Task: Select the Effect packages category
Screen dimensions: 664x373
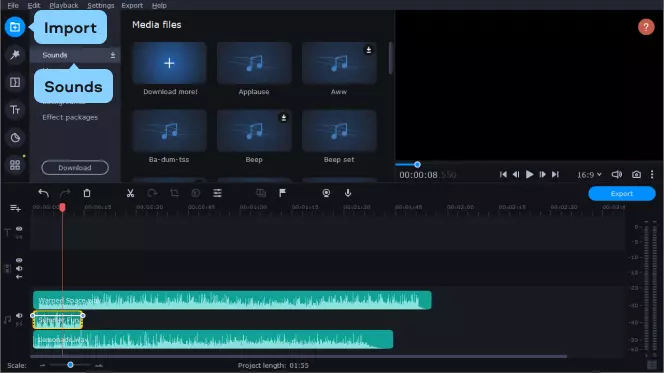Action: pos(70,117)
